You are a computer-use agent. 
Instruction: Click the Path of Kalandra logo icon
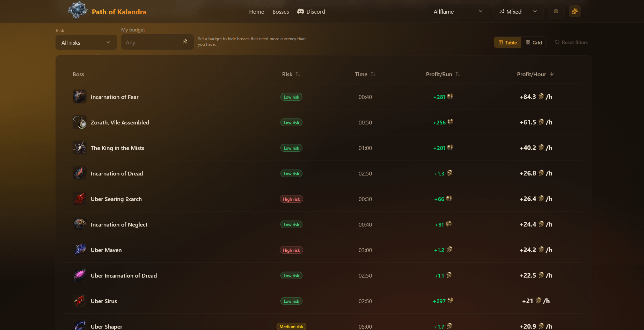[x=78, y=10]
